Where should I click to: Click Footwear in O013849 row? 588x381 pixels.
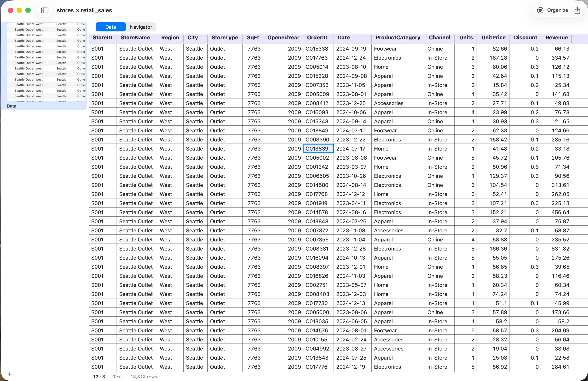pos(398,130)
